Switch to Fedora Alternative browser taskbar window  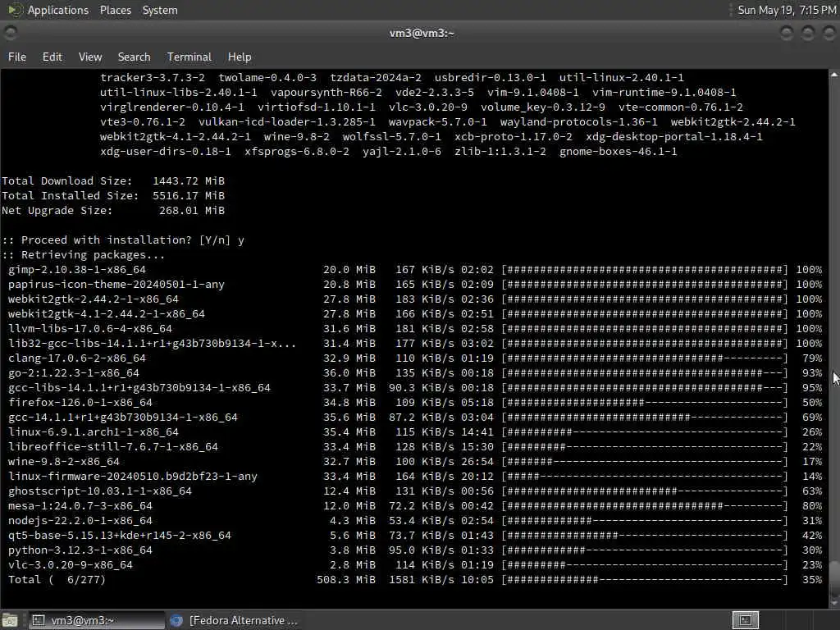point(234,620)
